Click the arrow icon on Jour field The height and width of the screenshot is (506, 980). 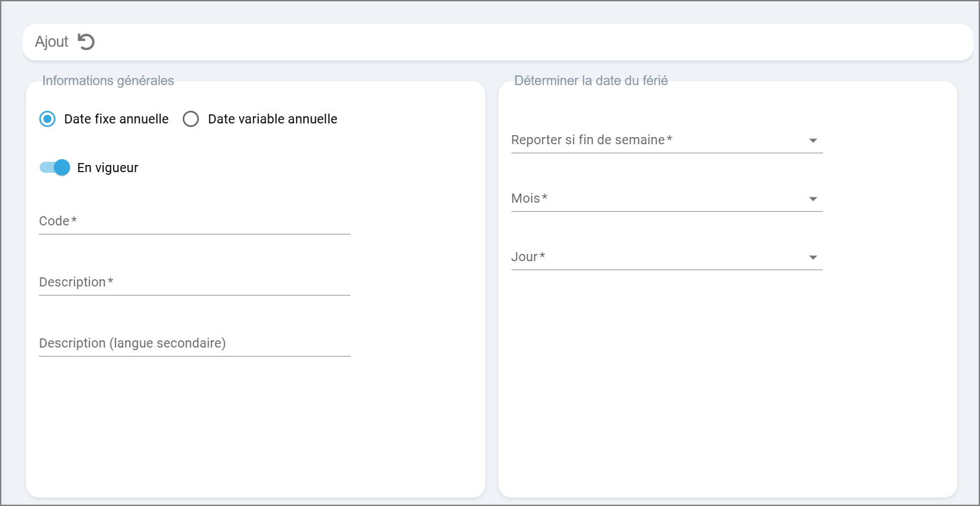tap(813, 258)
